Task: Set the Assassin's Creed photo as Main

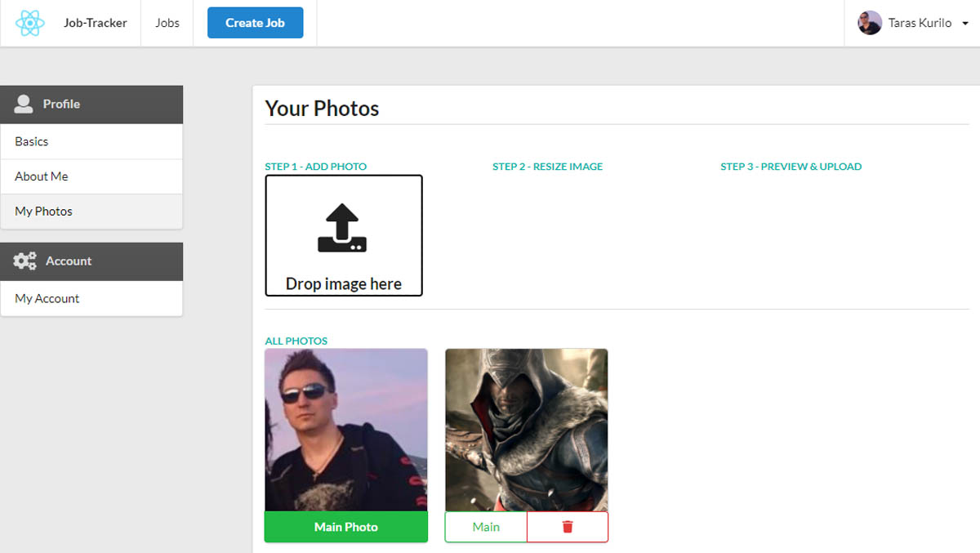Action: (485, 527)
